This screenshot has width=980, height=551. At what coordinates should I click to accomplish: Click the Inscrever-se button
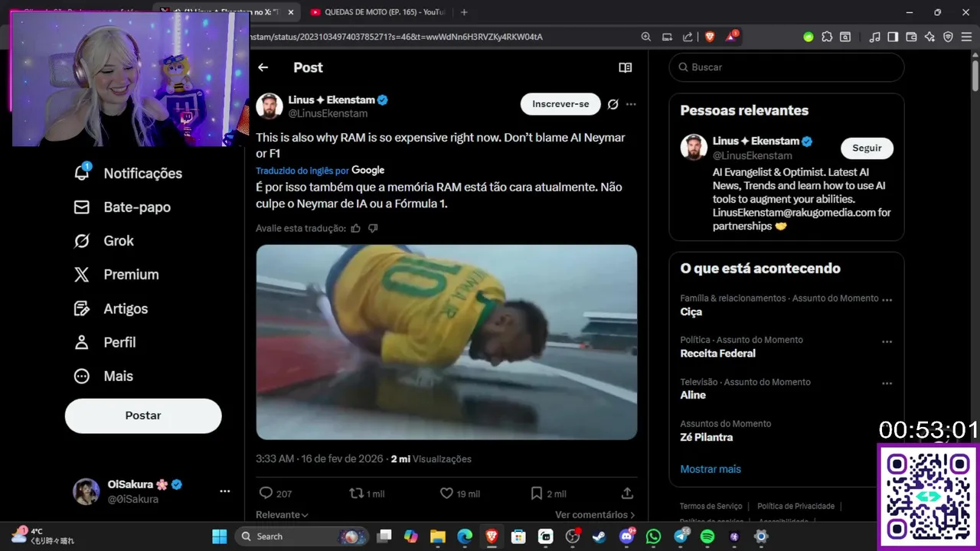click(x=560, y=104)
